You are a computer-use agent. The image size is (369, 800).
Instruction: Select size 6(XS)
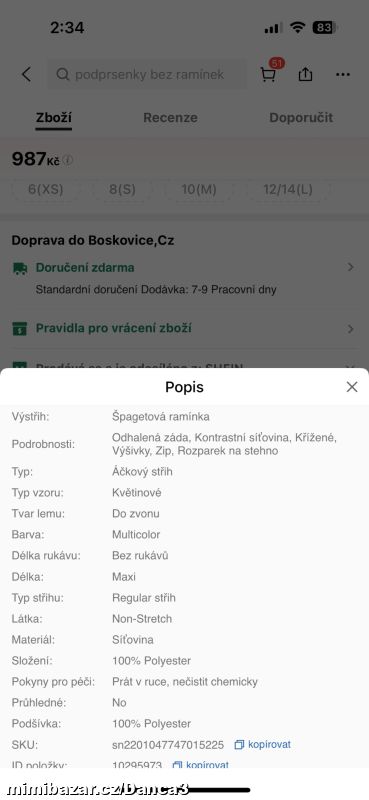pyautogui.click(x=45, y=190)
